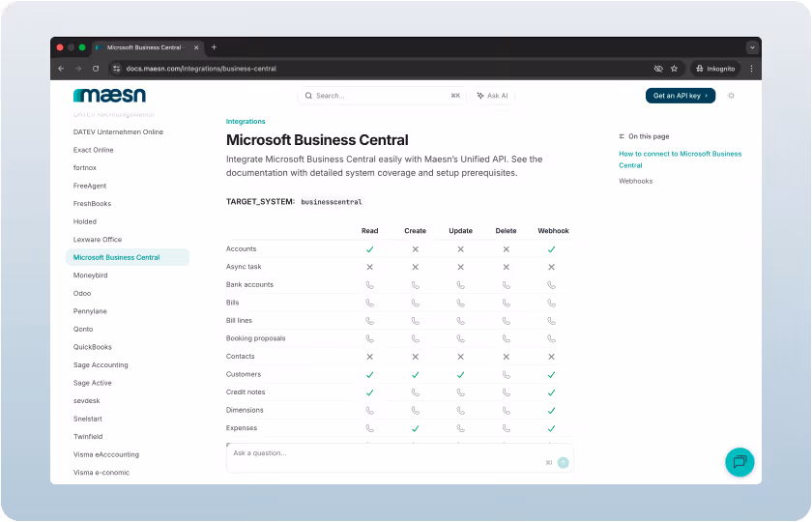The height and width of the screenshot is (522, 812).
Task: Open site information icon in address bar
Action: click(117, 69)
